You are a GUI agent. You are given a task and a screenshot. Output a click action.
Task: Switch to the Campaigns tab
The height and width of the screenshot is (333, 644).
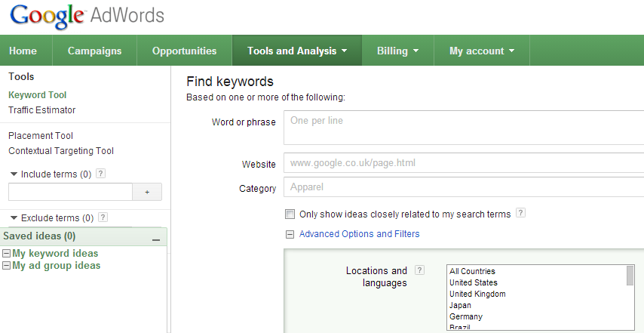94,51
